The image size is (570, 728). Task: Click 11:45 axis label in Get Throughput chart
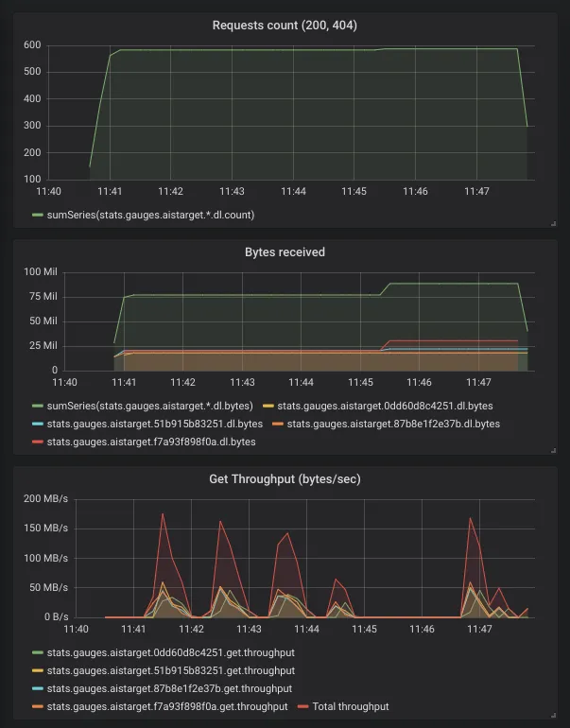click(364, 629)
